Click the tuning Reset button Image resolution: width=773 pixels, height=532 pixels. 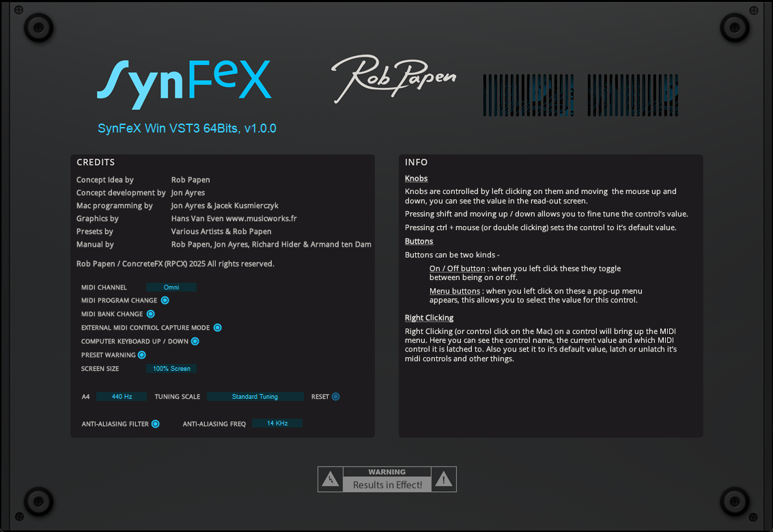[x=336, y=396]
